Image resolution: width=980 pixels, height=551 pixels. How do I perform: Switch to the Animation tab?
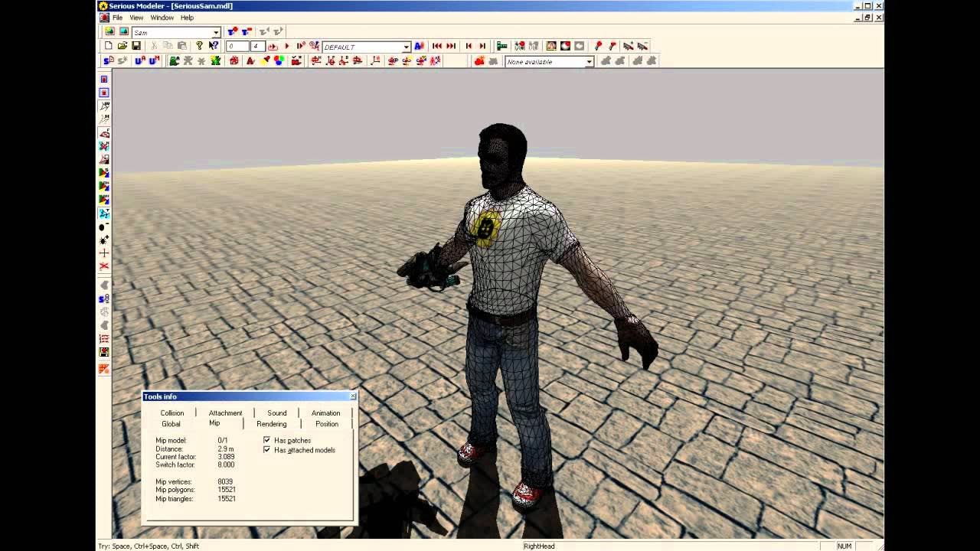(325, 412)
